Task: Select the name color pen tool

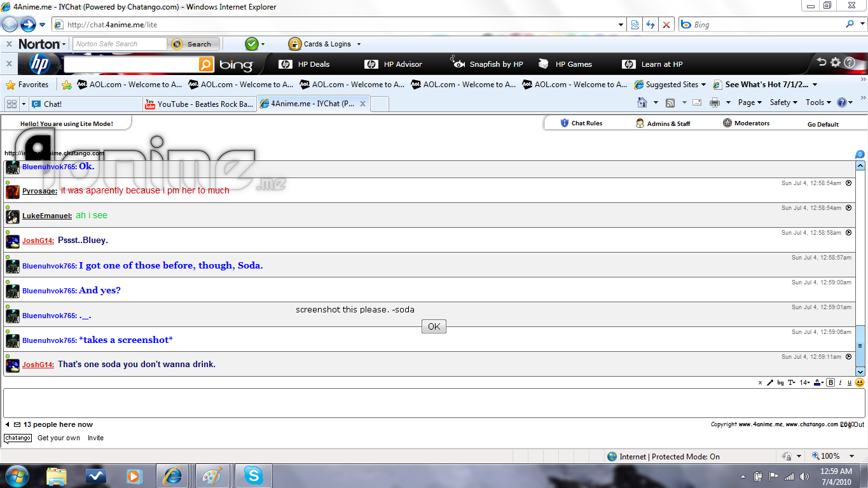Action: click(770, 382)
